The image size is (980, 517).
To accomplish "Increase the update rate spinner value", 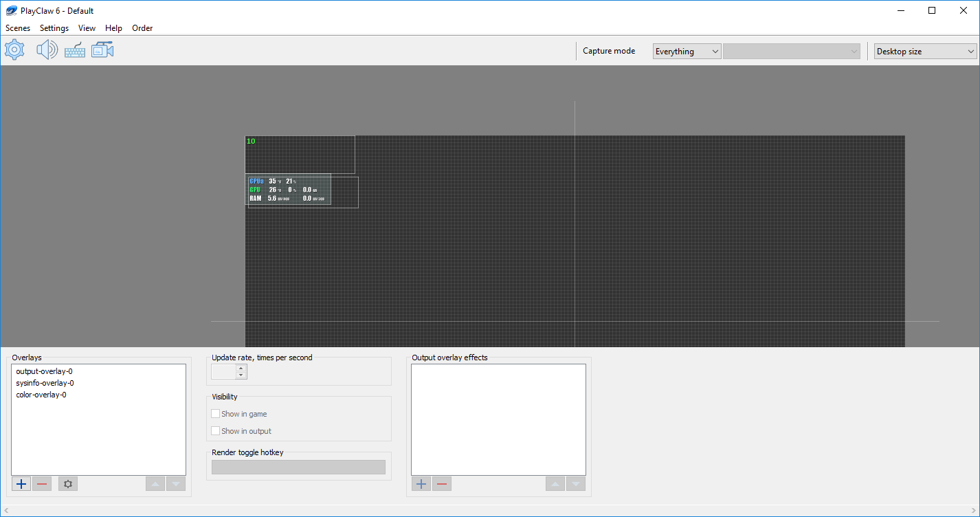I will click(241, 368).
